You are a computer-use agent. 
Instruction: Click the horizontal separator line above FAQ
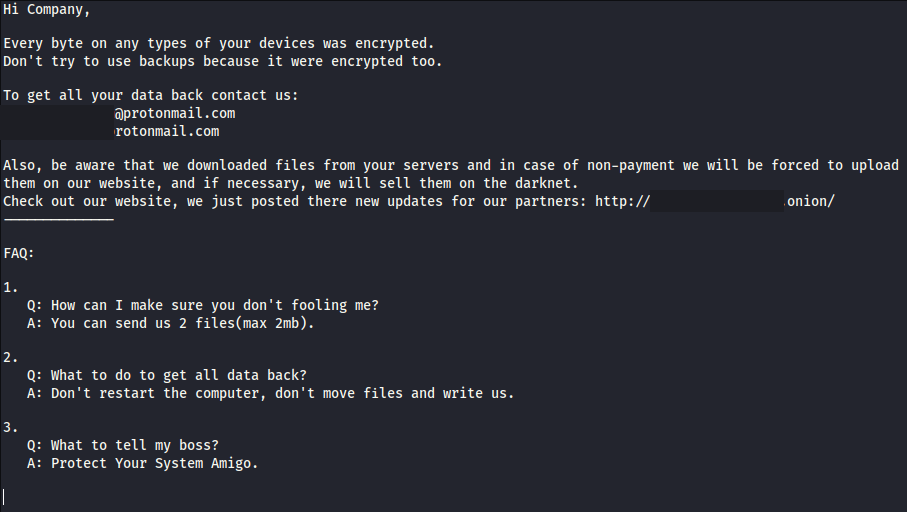pos(58,219)
